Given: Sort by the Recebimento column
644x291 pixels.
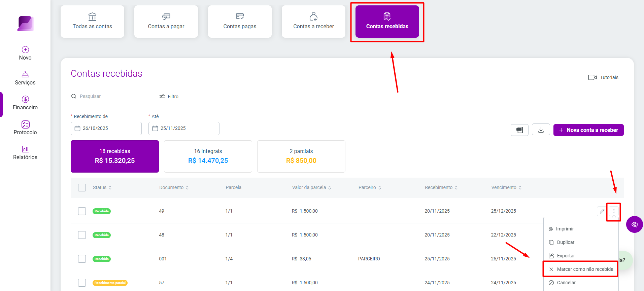Looking at the screenshot, I should 441,187.
